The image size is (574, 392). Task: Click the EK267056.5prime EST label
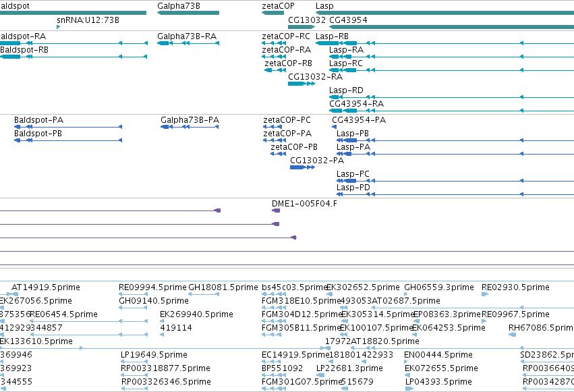point(36,301)
